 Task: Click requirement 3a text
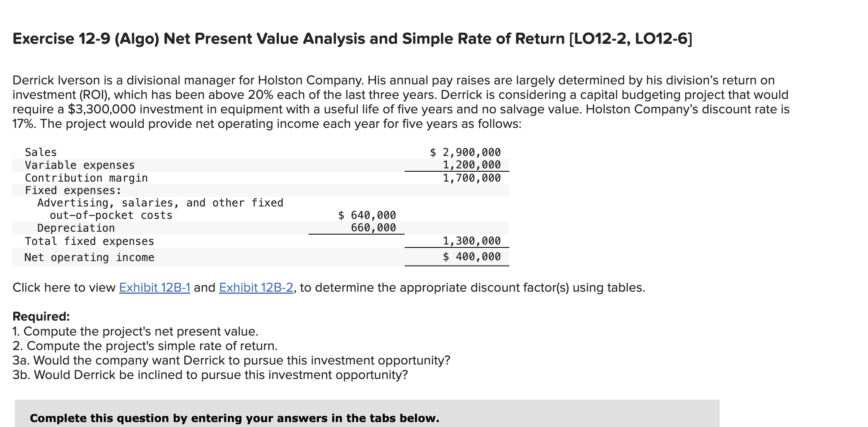point(231,360)
